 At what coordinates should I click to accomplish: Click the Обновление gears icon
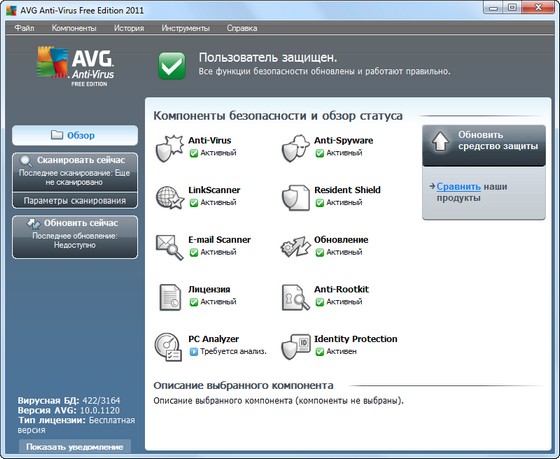296,246
